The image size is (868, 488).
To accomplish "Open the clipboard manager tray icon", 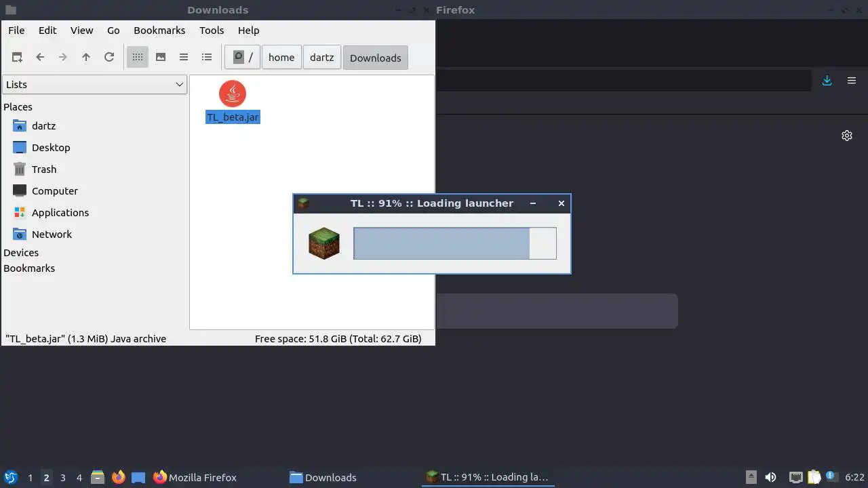I will (814, 477).
